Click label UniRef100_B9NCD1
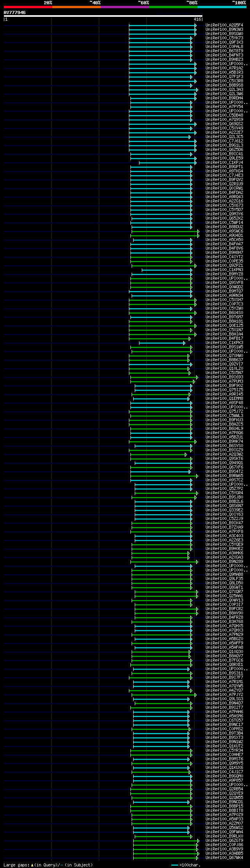This screenshot has height=868, width=250. click(224, 802)
